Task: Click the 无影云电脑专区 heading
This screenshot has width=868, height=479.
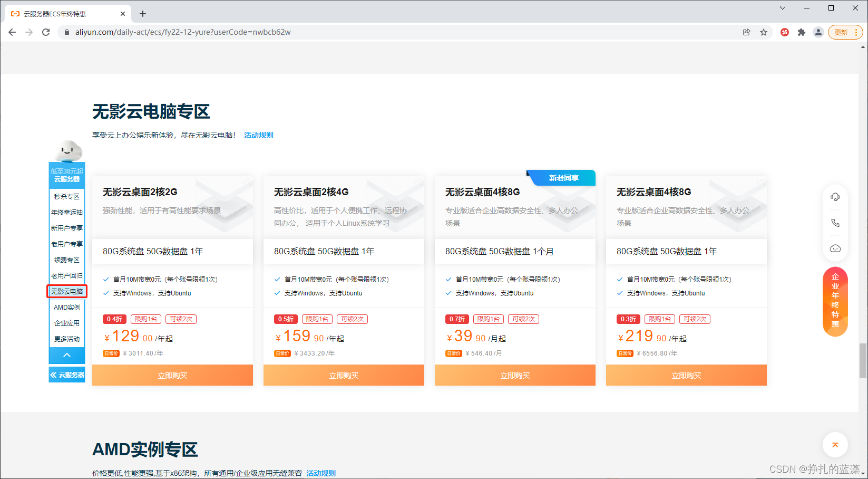Action: pos(151,111)
